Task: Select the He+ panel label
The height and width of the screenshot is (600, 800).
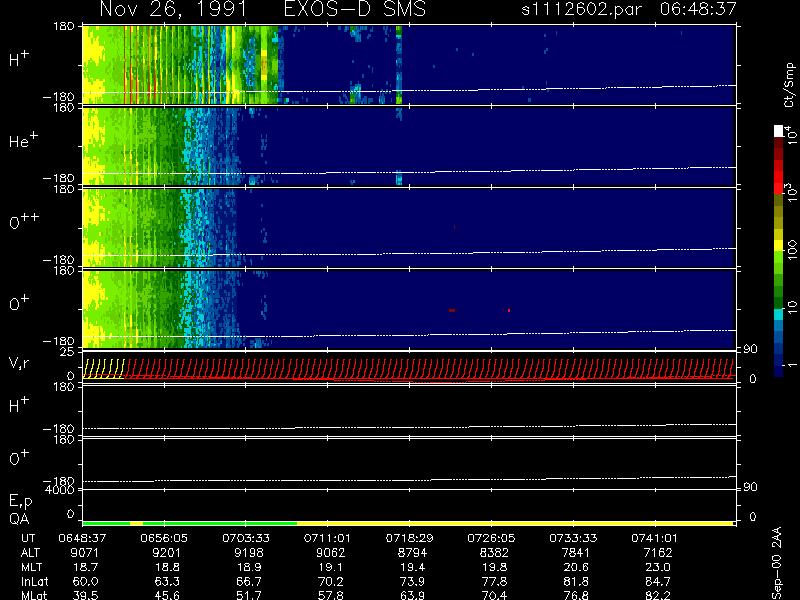Action: pos(23,141)
